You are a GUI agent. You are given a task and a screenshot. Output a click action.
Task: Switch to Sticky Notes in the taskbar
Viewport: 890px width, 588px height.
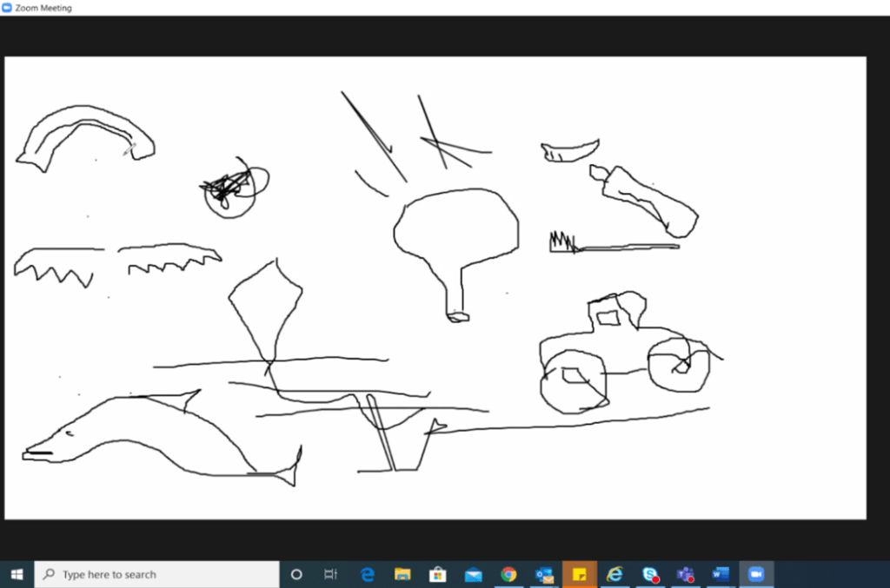[x=580, y=574]
